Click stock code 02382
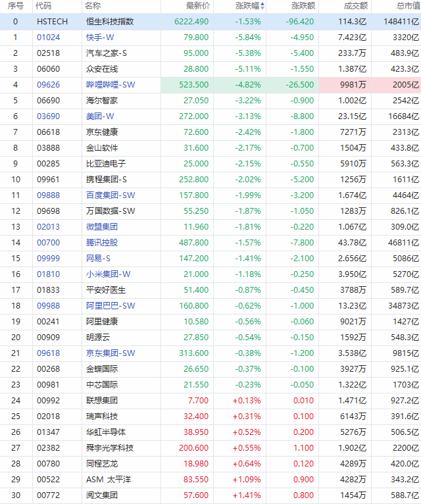Viewport: 421px width, 504px height. coord(48,447)
